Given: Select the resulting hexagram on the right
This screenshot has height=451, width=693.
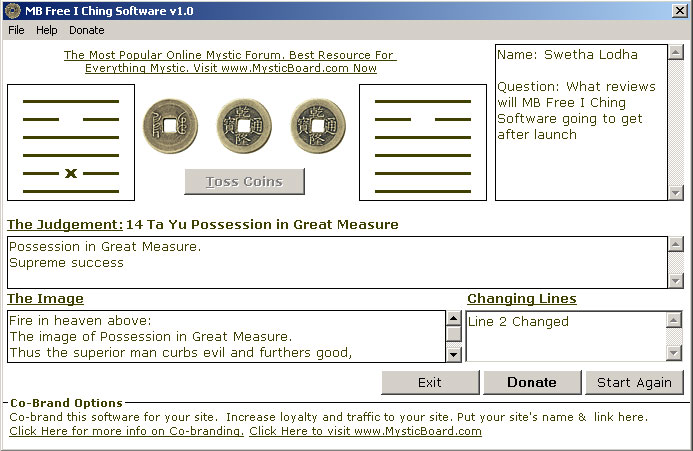Looking at the screenshot, I should click(423, 142).
